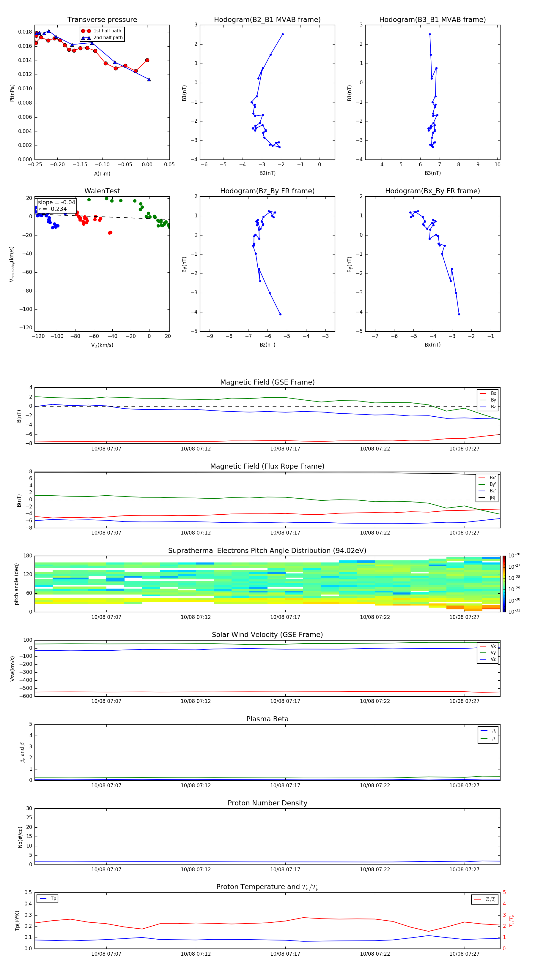Image resolution: width=535 pixels, height=980 pixels.
Task: Click the 'A(T·m)' x-axis label
Action: pyautogui.click(x=102, y=174)
